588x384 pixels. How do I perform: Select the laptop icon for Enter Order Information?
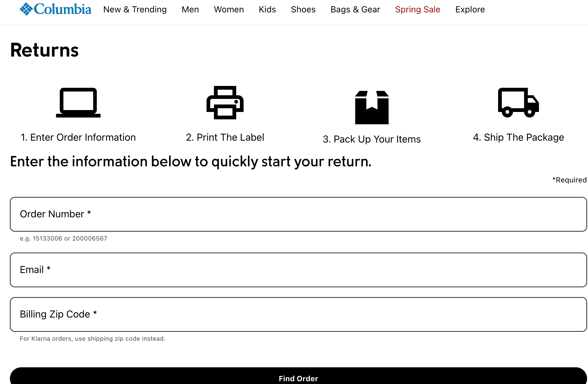78,102
